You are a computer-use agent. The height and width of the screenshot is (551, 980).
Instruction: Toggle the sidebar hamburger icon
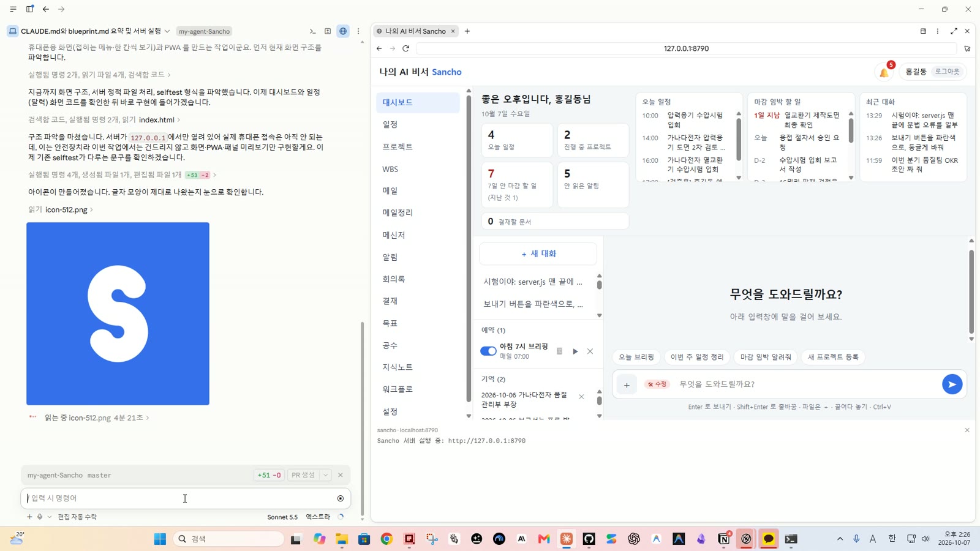(x=13, y=9)
